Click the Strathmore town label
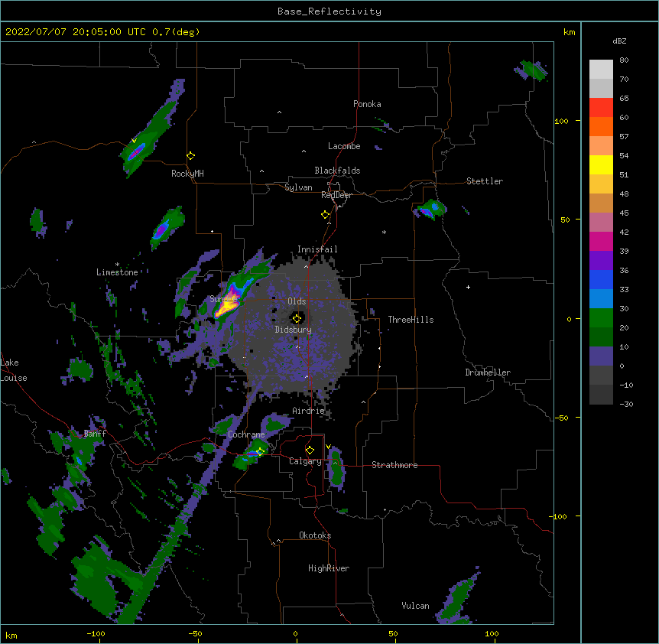 [x=394, y=465]
